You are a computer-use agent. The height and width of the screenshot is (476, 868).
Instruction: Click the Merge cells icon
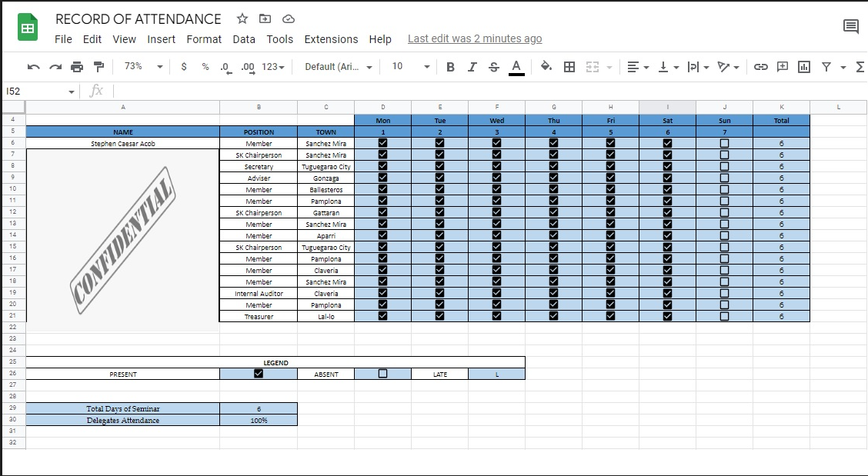click(x=593, y=67)
